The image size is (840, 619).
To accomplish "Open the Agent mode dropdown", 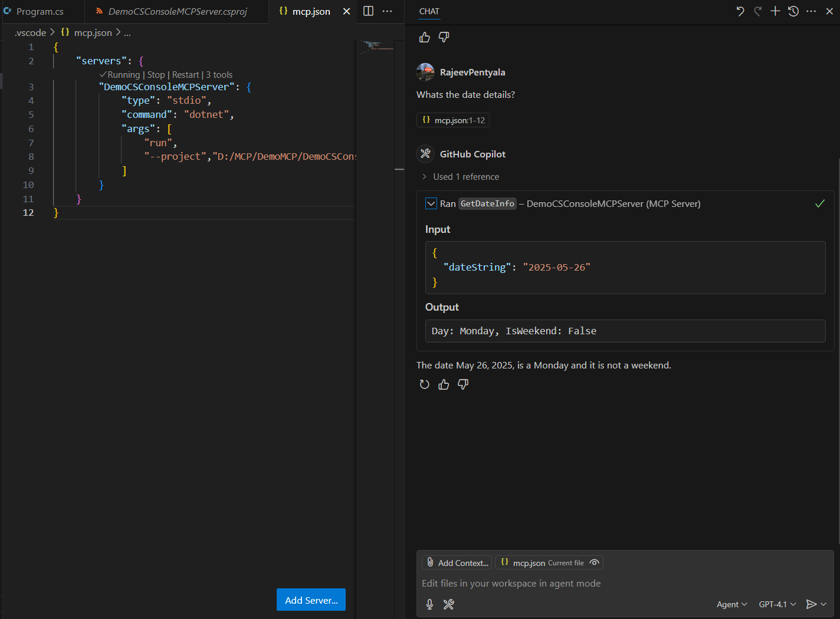I will tap(731, 604).
